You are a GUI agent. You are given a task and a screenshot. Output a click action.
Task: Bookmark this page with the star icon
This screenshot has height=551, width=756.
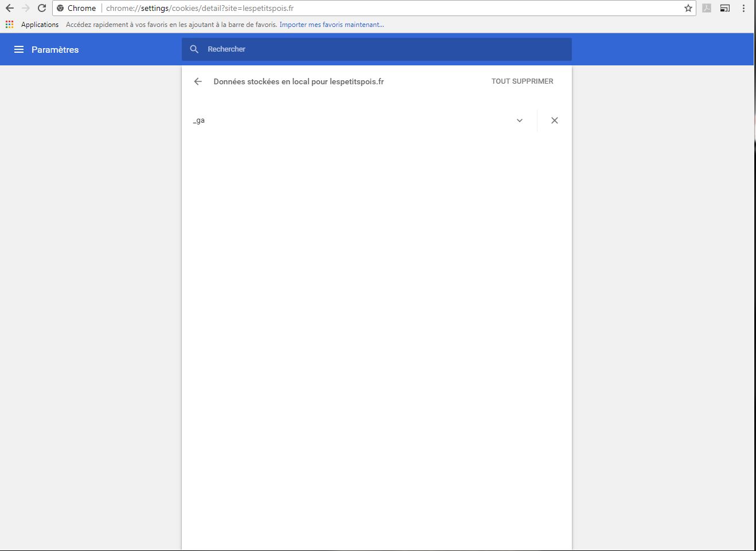(x=688, y=8)
